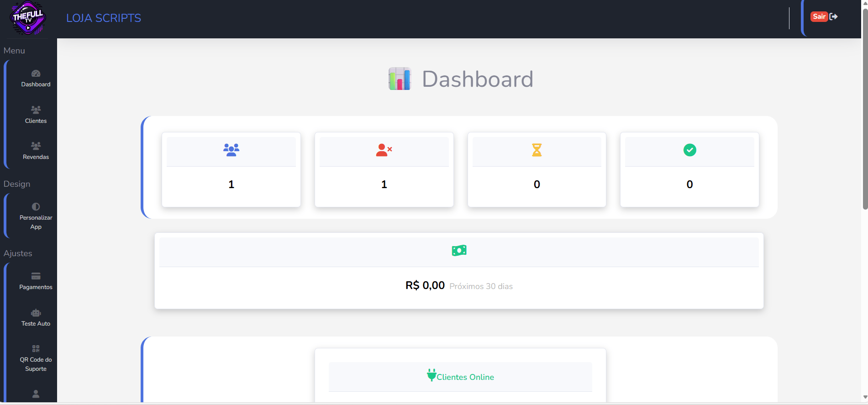
Task: Click the blue total clients group icon
Action: 231,150
